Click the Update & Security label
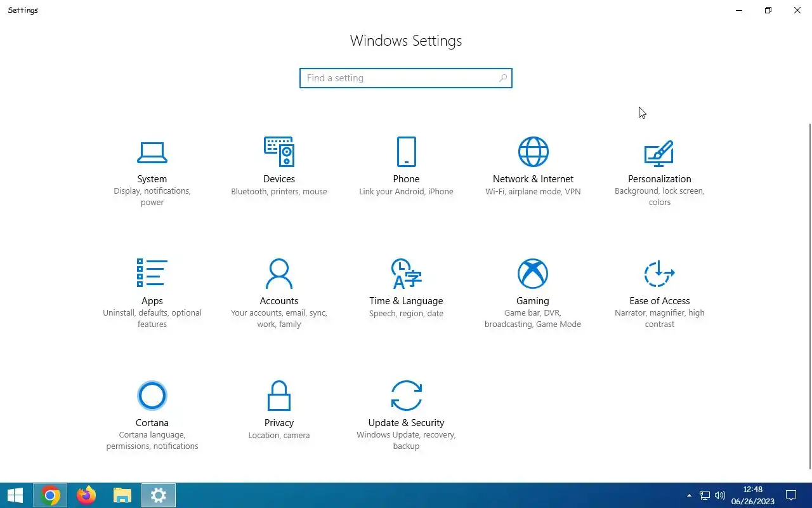Image resolution: width=812 pixels, height=508 pixels. pos(406,423)
